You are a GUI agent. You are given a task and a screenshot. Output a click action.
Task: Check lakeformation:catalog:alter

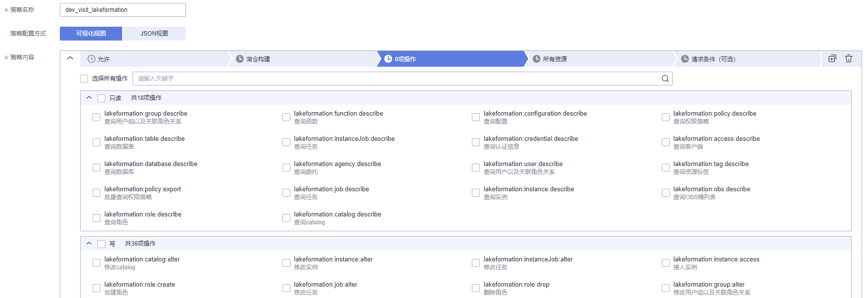pos(96,263)
